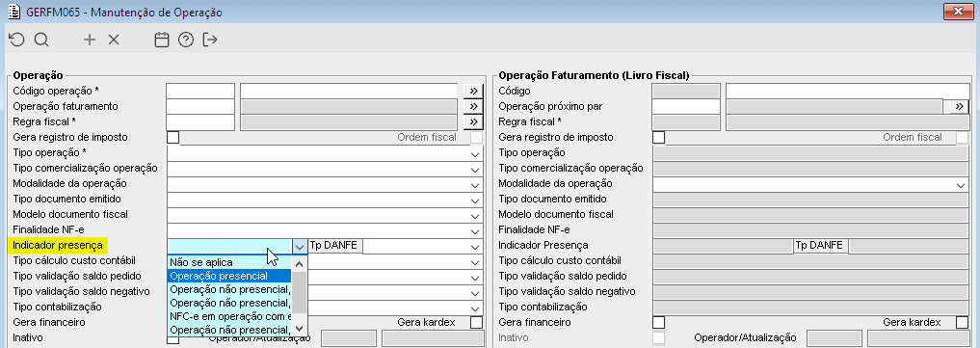Screen dimensions: 980x348
Task: Exit the screen using the logout arrow icon
Action: [x=210, y=40]
